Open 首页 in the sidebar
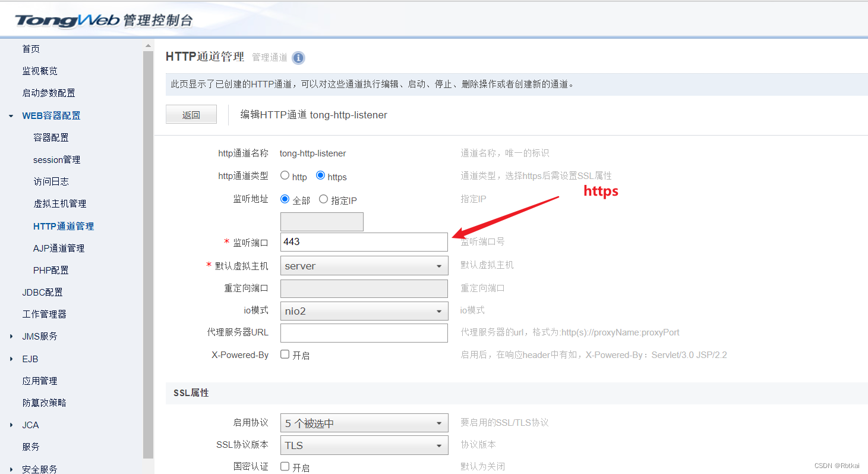Screen dimensions: 868x474 pos(31,49)
